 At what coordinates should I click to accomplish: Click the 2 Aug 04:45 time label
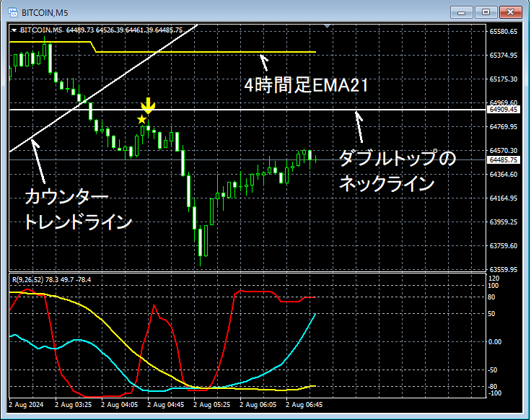click(x=166, y=405)
